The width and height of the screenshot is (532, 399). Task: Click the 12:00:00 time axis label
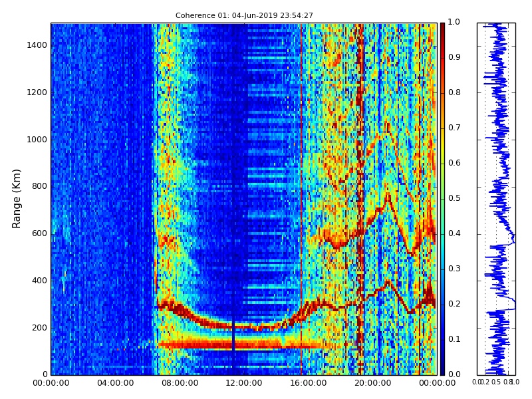tap(243, 383)
